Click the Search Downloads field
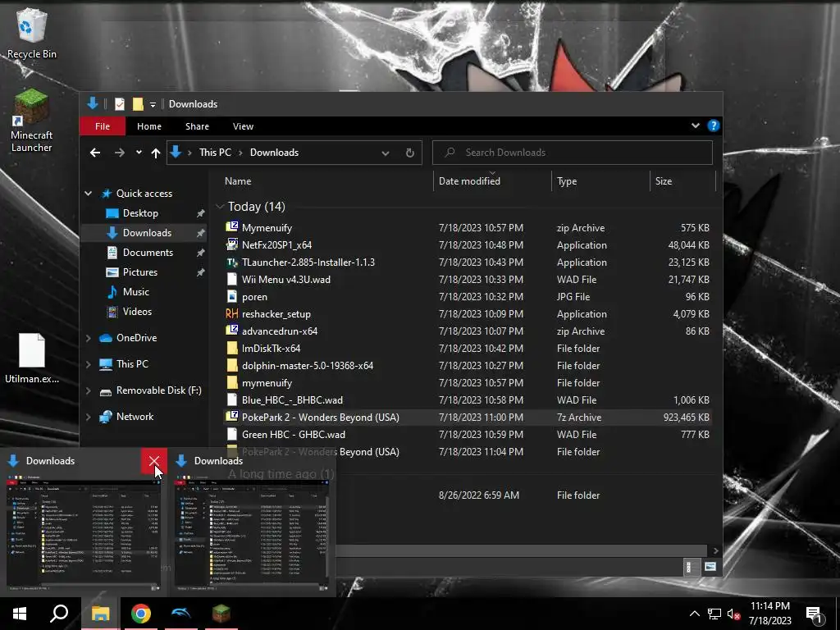Image resolution: width=840 pixels, height=630 pixels. pos(572,153)
